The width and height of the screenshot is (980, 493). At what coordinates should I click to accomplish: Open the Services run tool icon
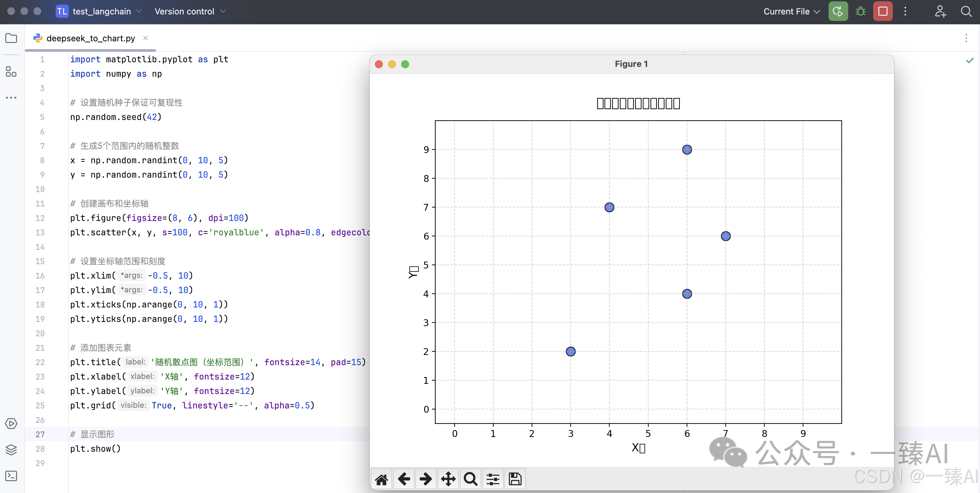coord(11,424)
